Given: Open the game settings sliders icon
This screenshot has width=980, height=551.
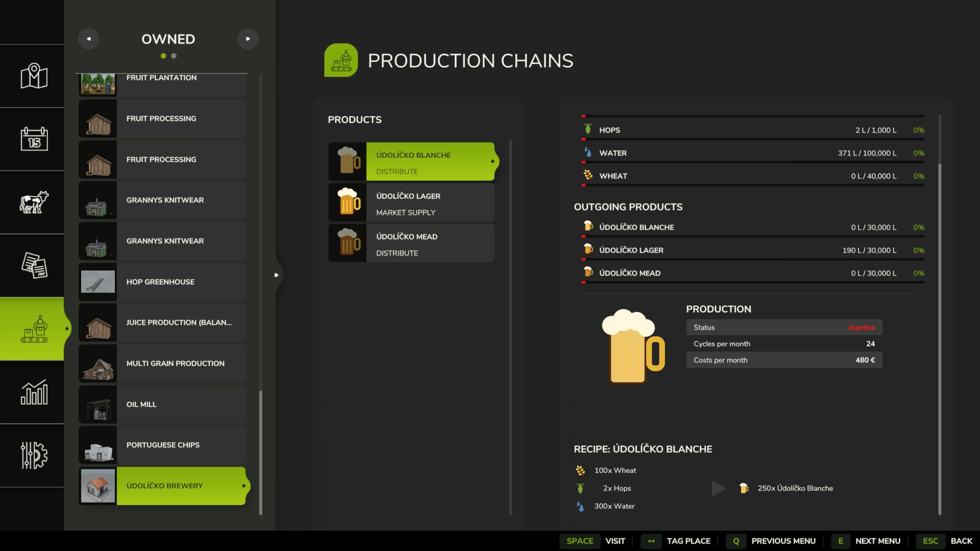Looking at the screenshot, I should (34, 455).
